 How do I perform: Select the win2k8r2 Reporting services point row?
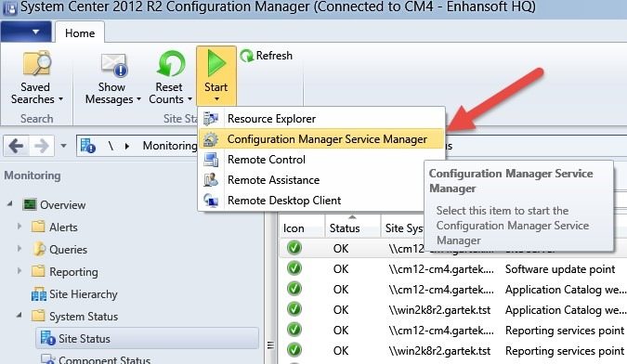pyautogui.click(x=453, y=350)
